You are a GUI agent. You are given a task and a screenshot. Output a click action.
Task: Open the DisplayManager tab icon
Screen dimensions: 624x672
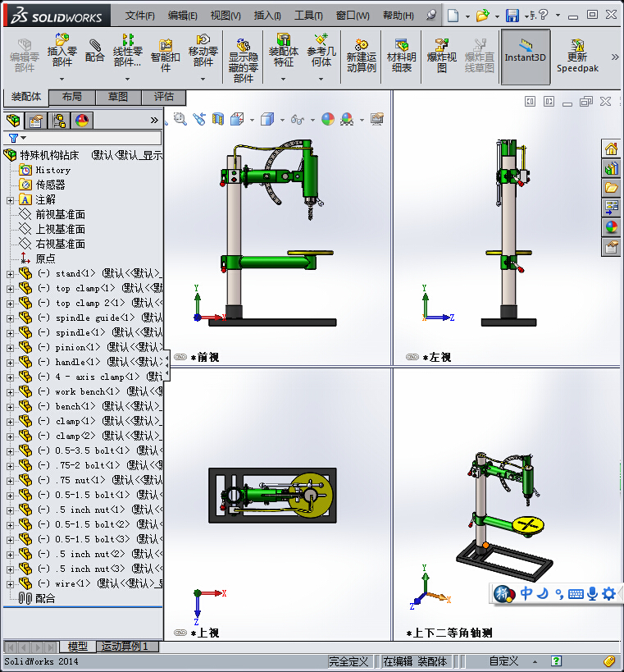point(82,121)
